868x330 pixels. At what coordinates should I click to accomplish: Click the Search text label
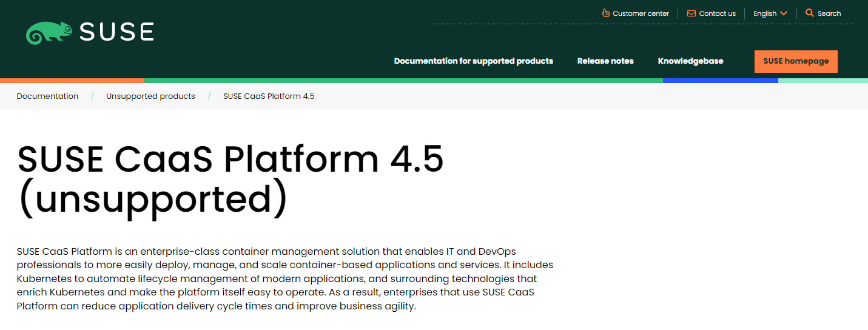pos(829,13)
